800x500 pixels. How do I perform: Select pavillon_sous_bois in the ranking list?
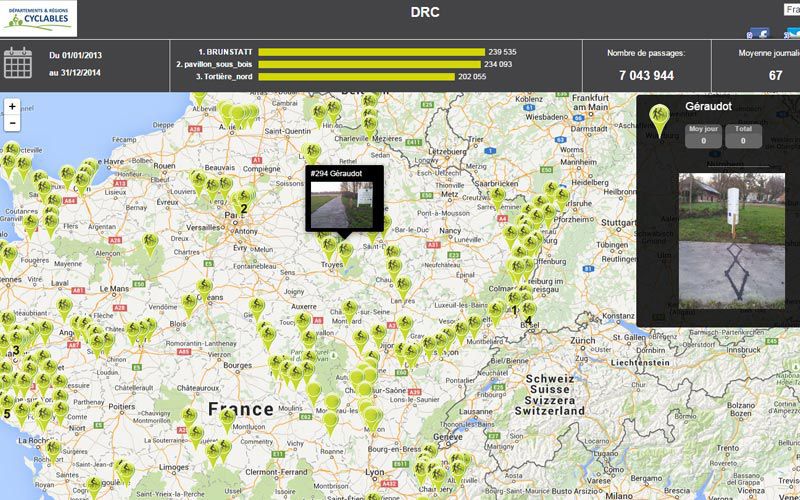pos(214,64)
